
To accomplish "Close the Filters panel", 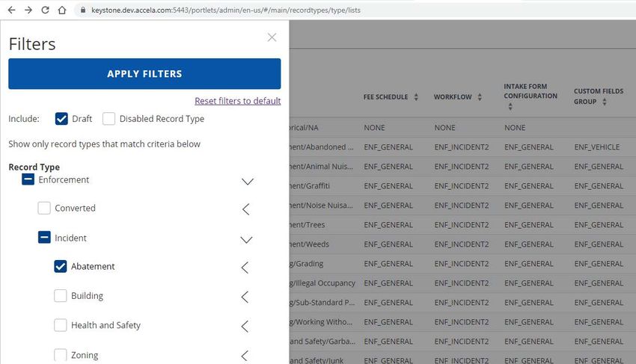I will coord(272,37).
